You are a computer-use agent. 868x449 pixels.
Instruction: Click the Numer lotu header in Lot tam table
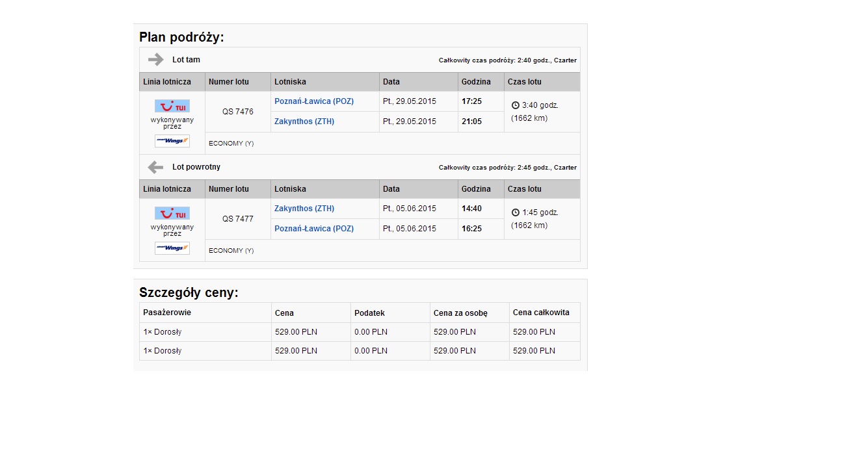point(229,82)
